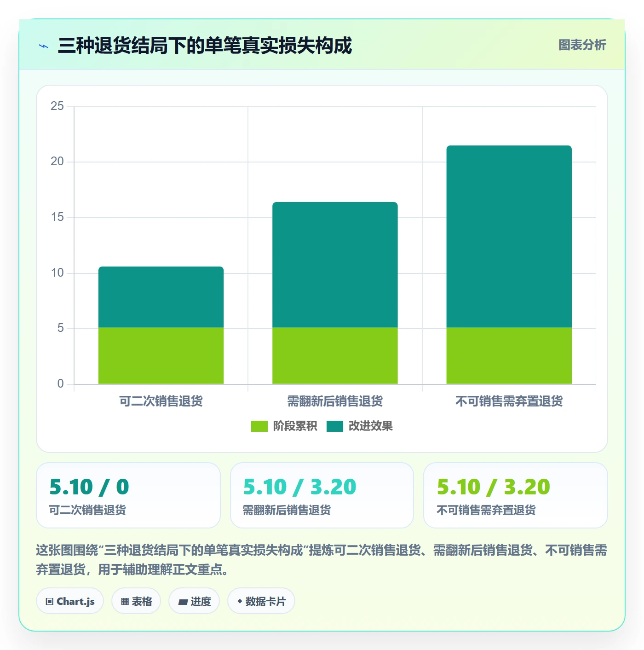Toggle the green 阶段累积 legend swatch
This screenshot has height=650, width=644.
click(259, 426)
